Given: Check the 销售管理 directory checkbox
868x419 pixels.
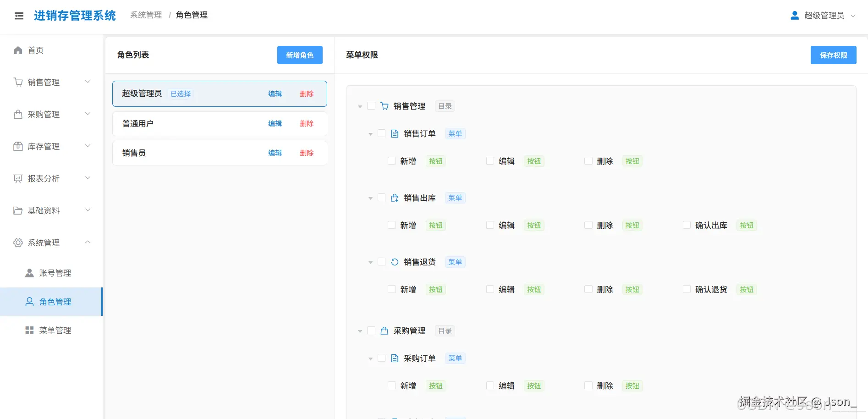Looking at the screenshot, I should pyautogui.click(x=371, y=106).
